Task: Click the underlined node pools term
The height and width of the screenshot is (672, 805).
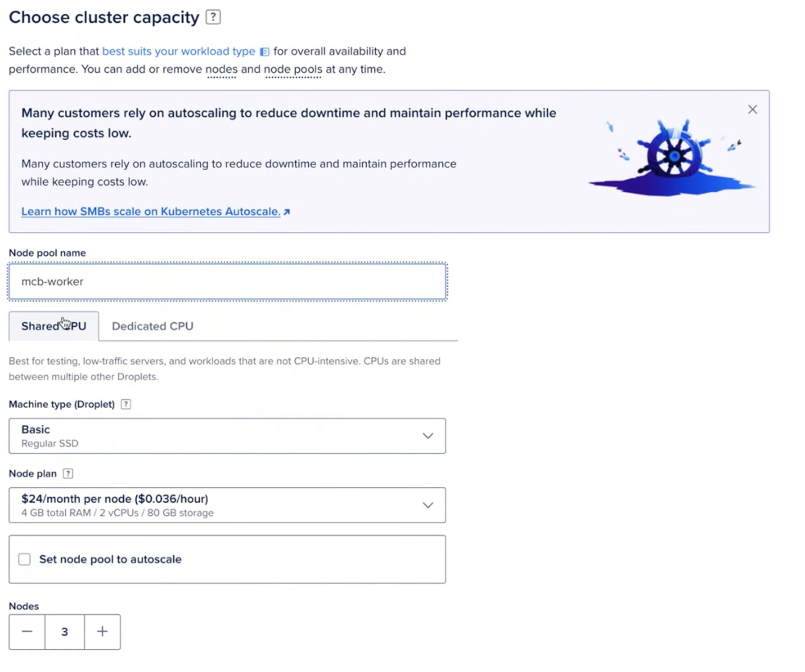Action: [292, 69]
